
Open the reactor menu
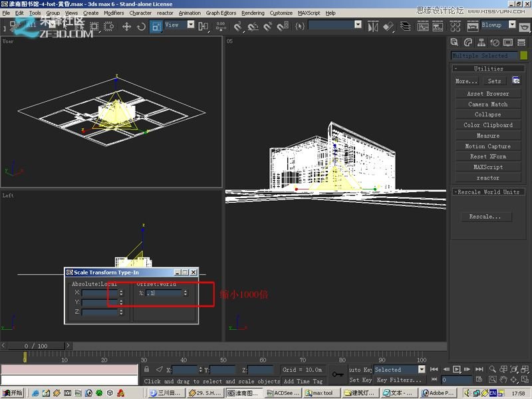click(165, 13)
